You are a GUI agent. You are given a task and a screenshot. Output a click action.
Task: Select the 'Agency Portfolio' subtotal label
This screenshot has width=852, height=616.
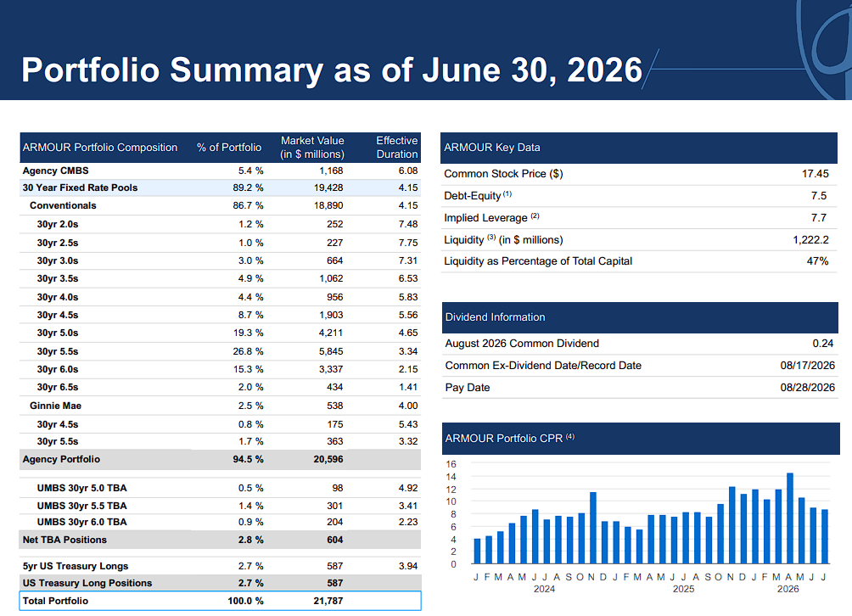61,459
